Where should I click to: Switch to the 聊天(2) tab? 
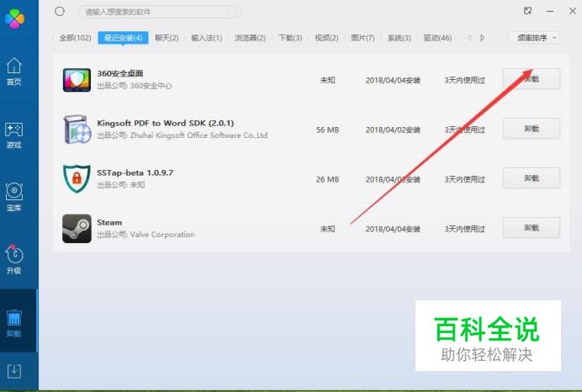[x=167, y=38]
